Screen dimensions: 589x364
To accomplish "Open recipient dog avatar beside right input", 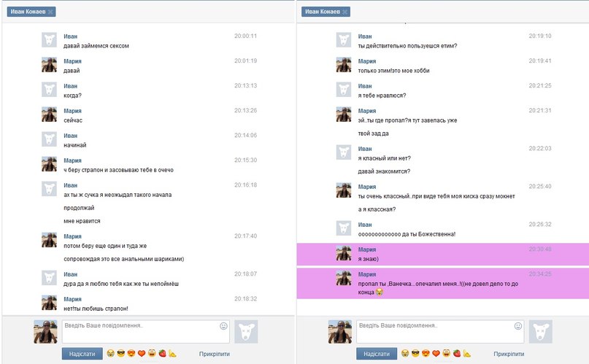I will [x=541, y=332].
